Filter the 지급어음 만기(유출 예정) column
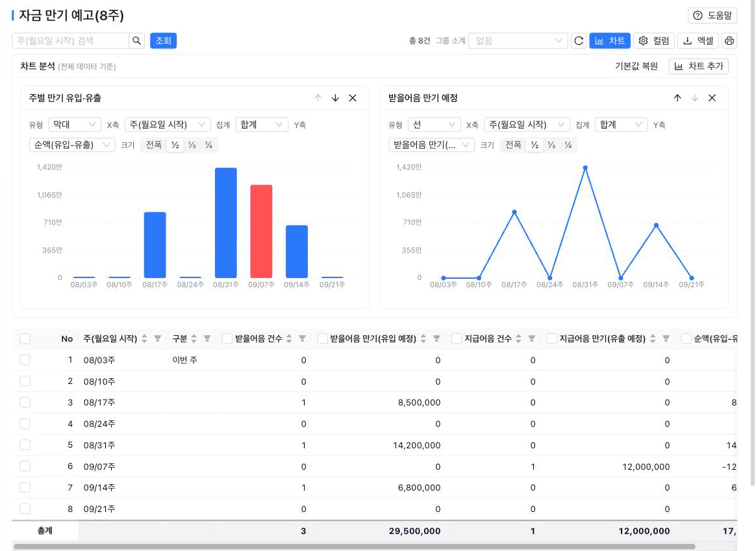 pos(666,339)
